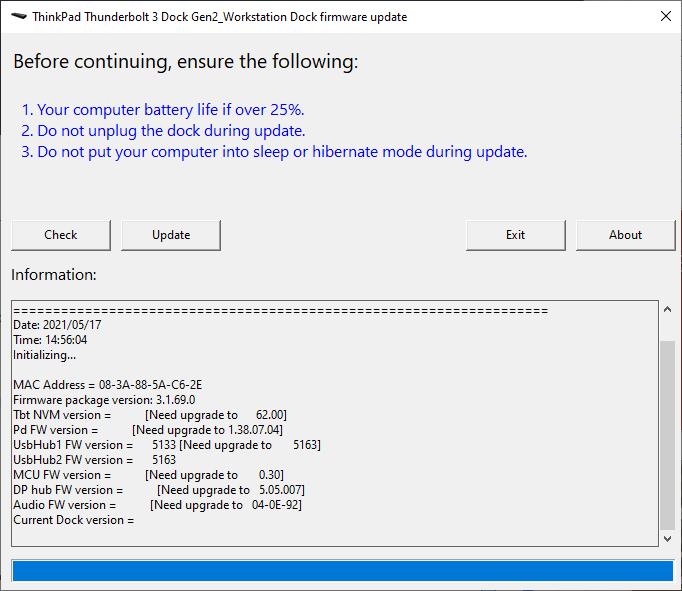This screenshot has height=591, width=682.
Task: Click the Initializing... log line
Action: point(44,355)
